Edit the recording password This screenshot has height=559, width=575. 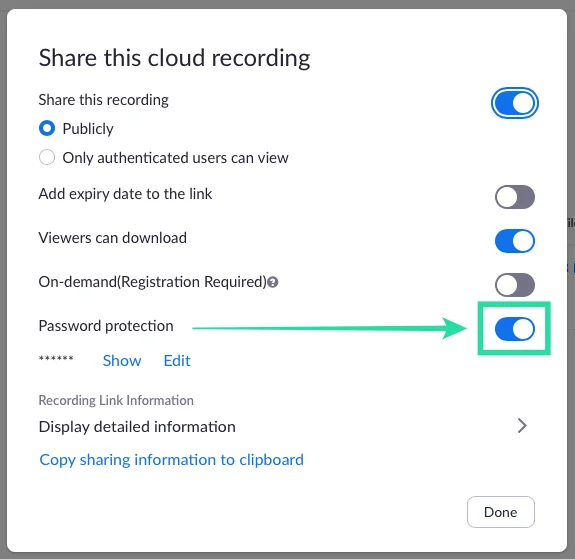click(177, 361)
